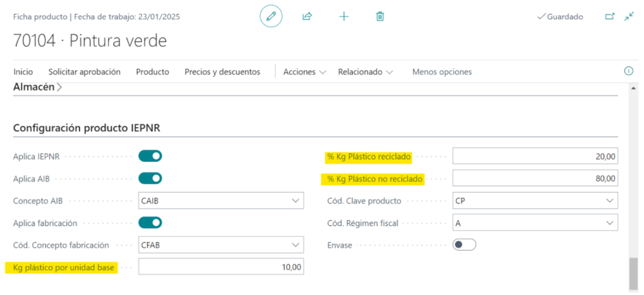
Task: Click the collapse page arrows icon
Action: click(629, 16)
